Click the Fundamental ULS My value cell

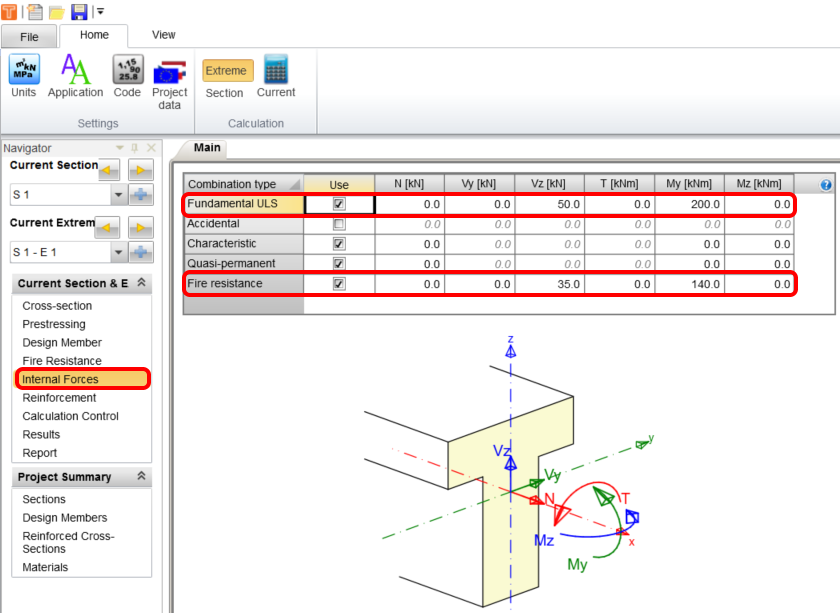tap(689, 204)
